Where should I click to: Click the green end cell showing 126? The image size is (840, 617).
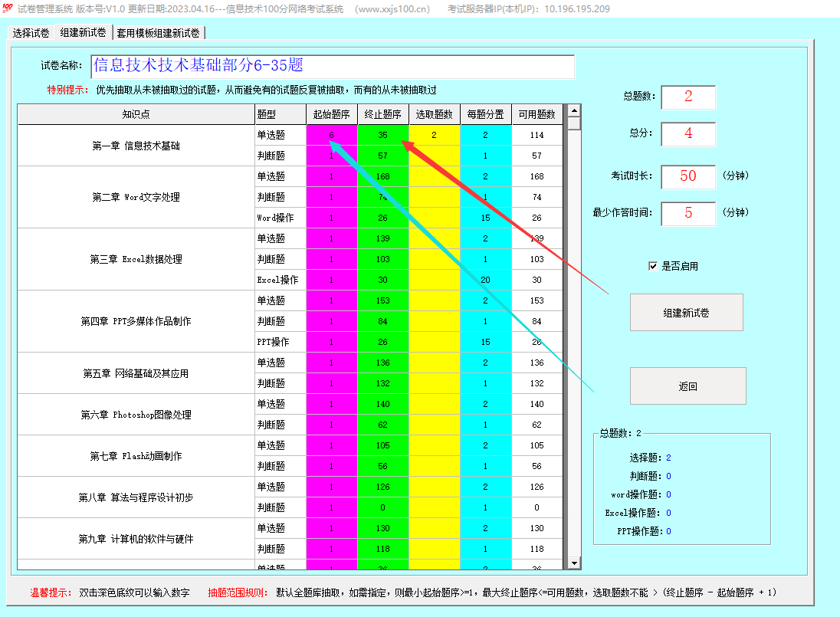382,487
